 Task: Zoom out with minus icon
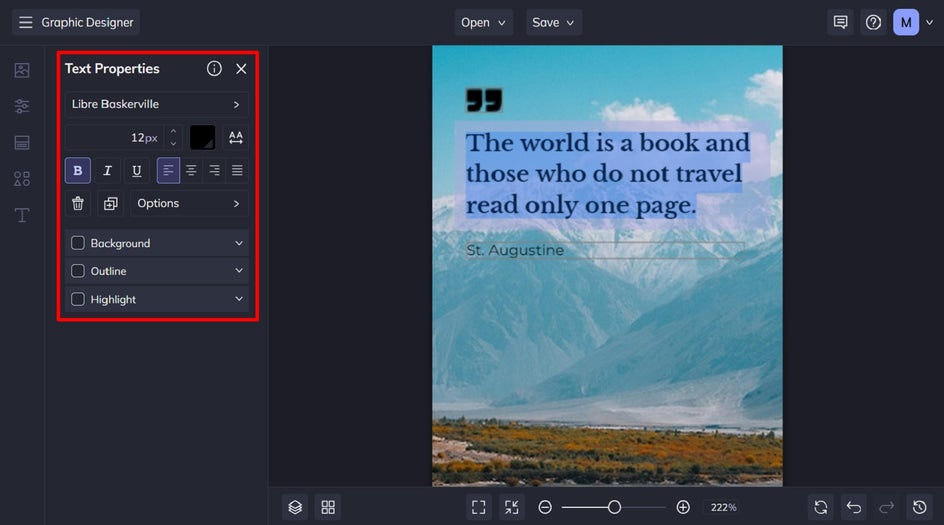[x=545, y=508]
